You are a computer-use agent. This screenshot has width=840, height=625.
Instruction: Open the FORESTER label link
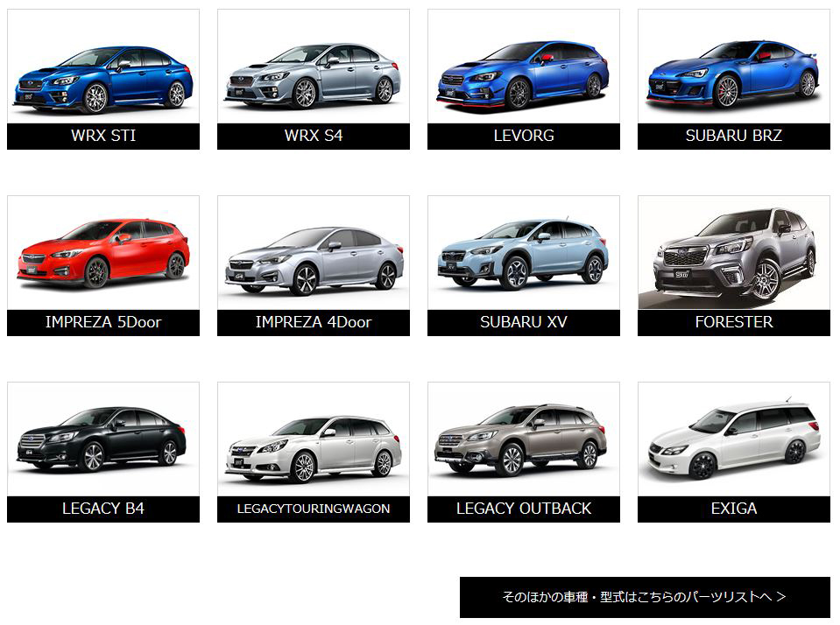pos(734,322)
